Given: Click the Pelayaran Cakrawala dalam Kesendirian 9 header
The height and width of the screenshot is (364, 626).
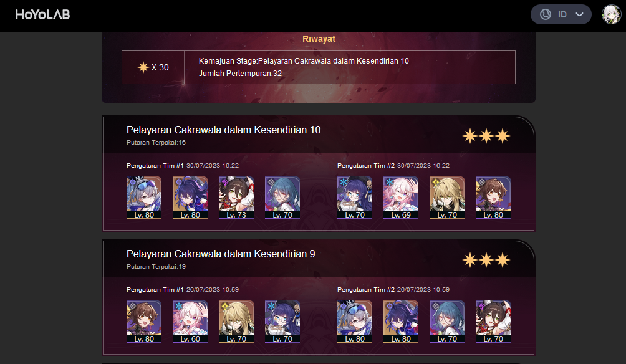Looking at the screenshot, I should 221,254.
